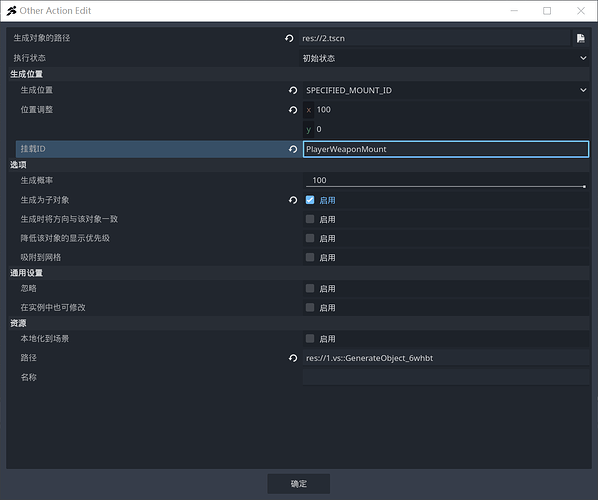Reset the 生成对象的路径 value
Screen dimensions: 598x500
289,38
